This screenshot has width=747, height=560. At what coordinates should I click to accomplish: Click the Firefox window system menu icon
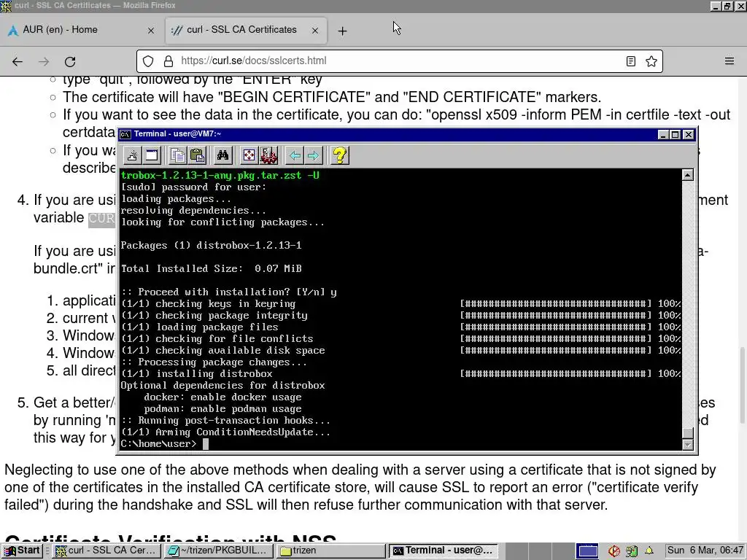6,6
